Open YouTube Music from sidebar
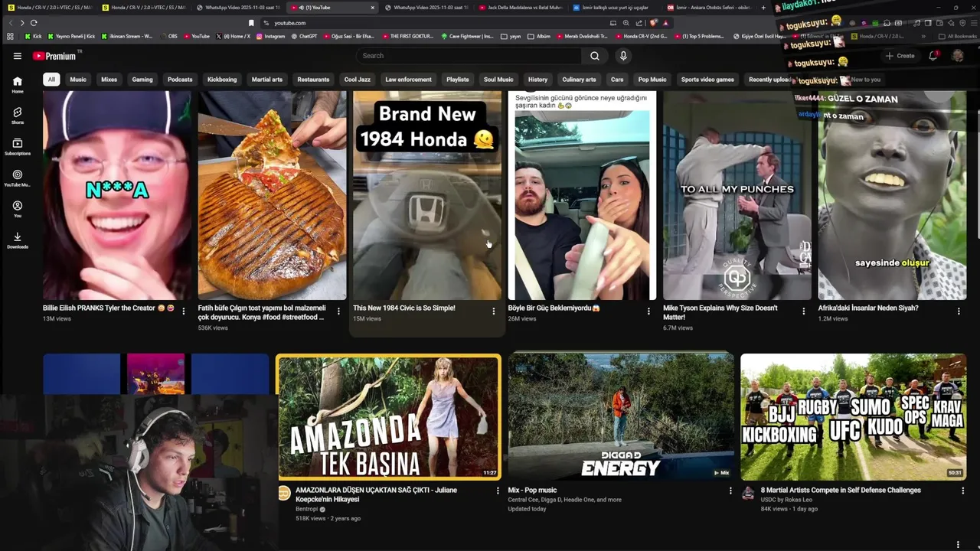 pos(17,178)
